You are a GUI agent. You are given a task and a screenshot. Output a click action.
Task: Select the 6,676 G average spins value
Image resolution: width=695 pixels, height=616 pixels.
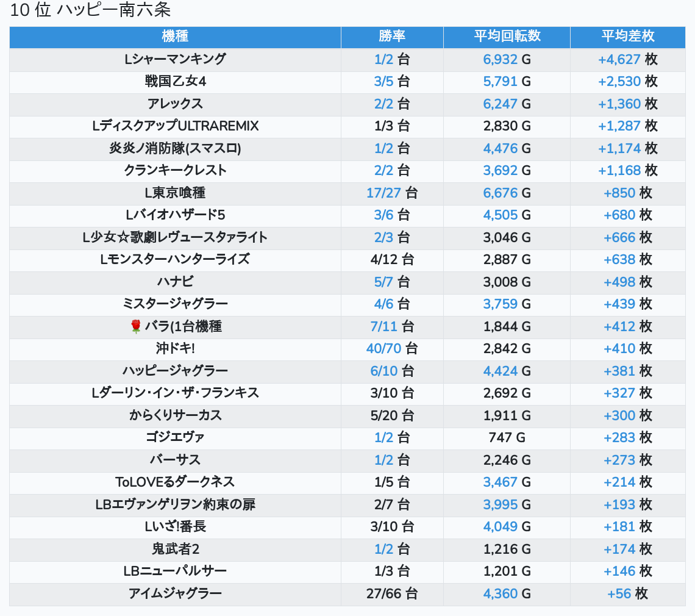507,193
